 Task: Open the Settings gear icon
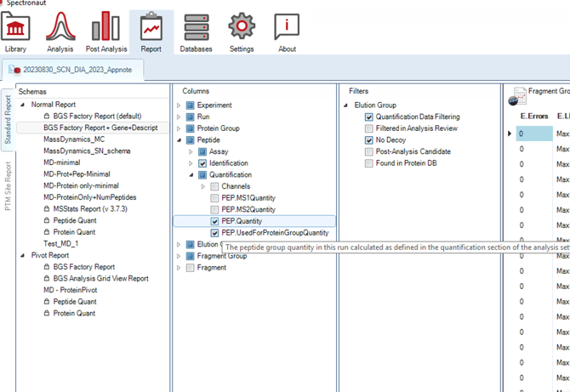[x=242, y=27]
